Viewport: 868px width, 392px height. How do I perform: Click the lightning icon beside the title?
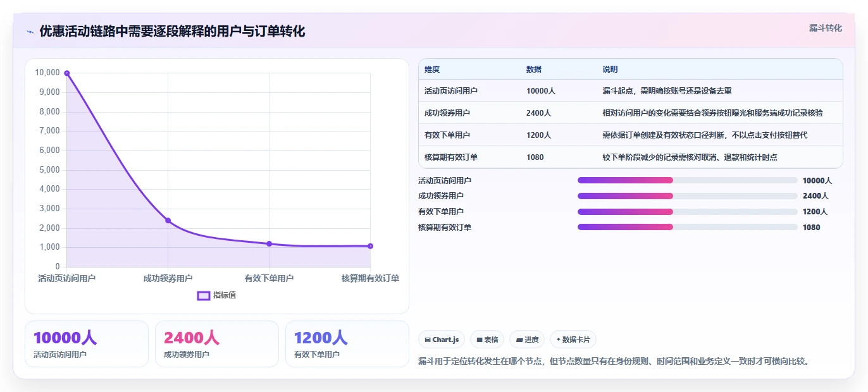[30, 32]
